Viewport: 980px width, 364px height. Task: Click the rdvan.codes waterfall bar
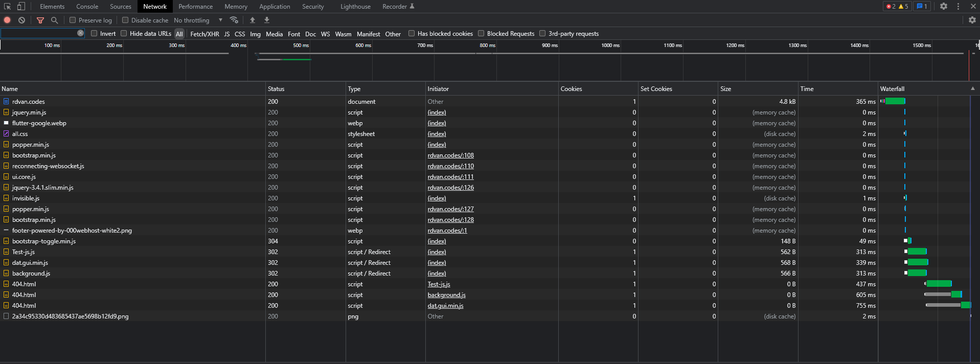(893, 101)
